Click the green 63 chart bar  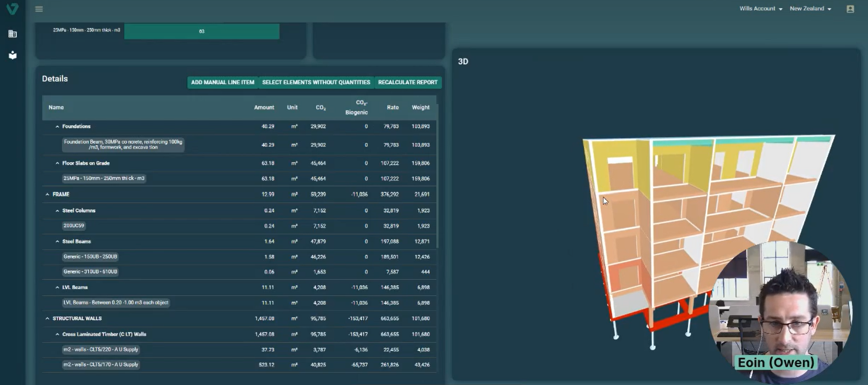[201, 31]
